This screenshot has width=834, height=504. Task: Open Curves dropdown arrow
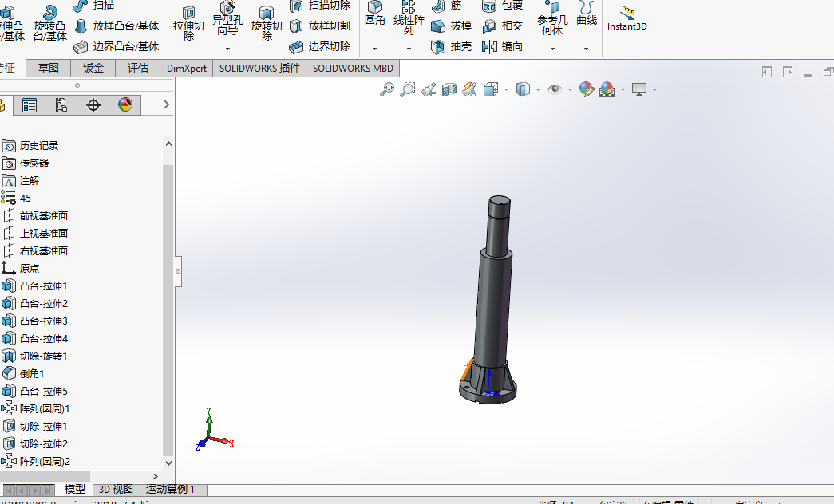tap(586, 49)
